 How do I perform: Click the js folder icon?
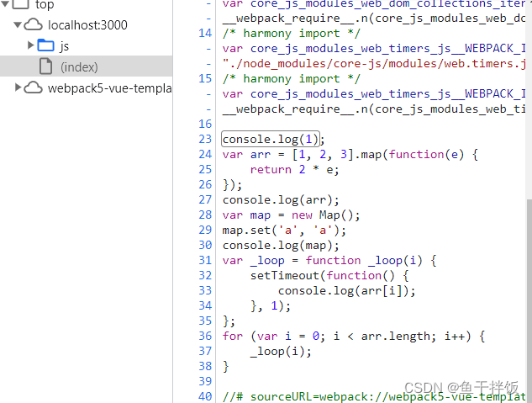(x=45, y=45)
